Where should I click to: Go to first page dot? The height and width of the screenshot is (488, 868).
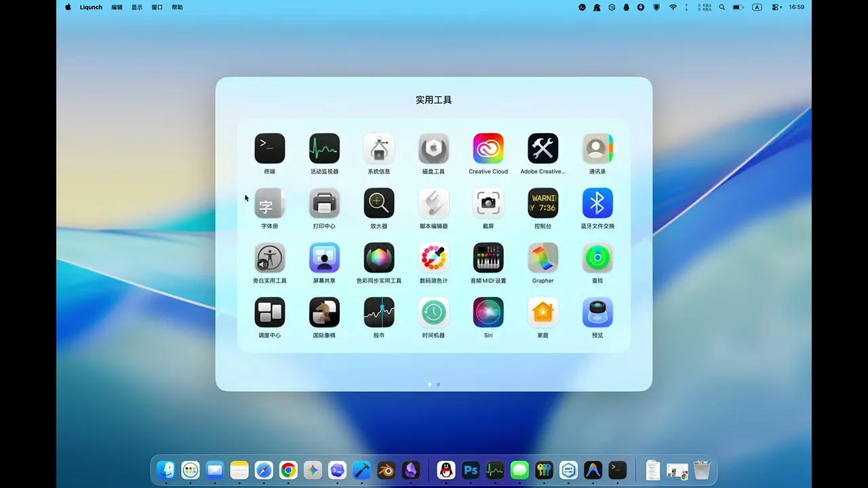pos(429,384)
